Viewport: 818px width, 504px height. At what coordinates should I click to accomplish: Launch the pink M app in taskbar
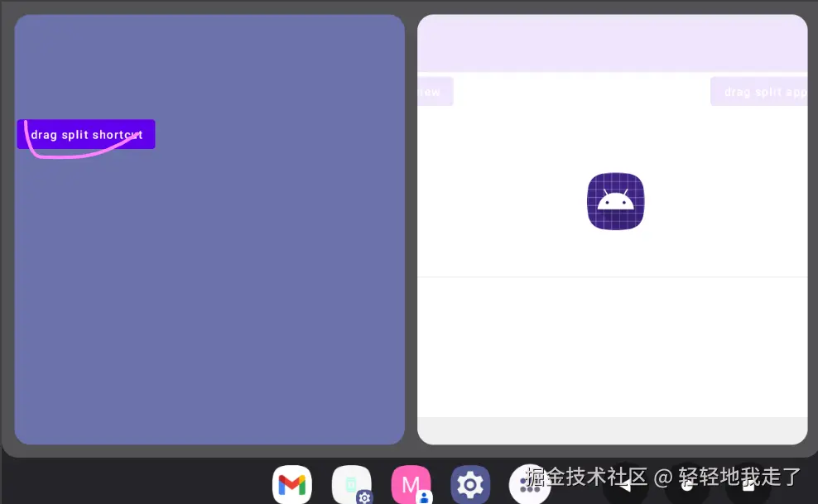pos(411,485)
